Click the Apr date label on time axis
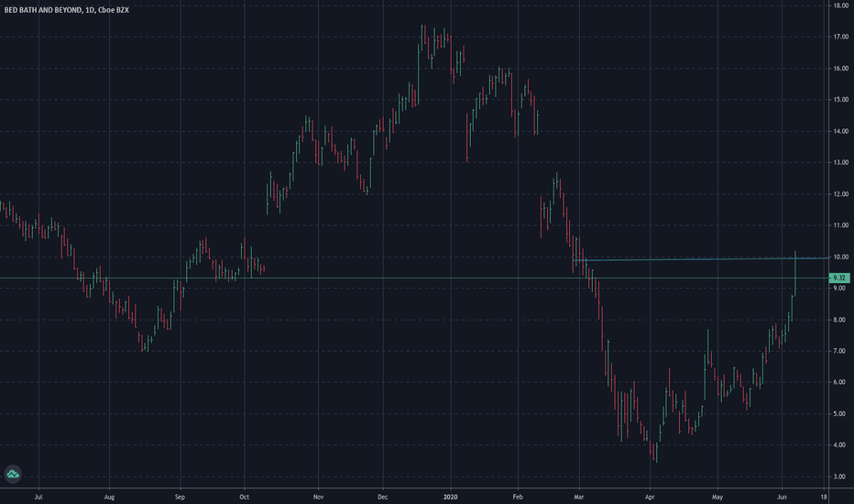The image size is (854, 504). (x=650, y=497)
